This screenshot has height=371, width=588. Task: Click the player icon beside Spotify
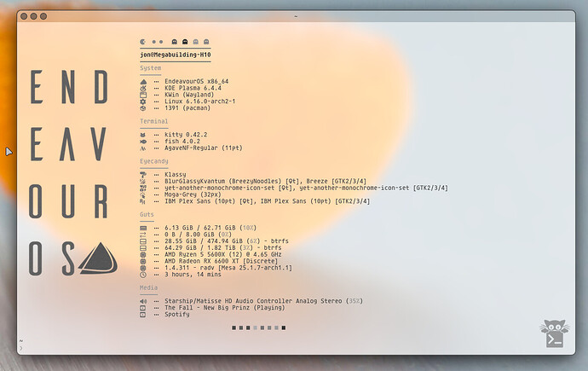coord(143,315)
